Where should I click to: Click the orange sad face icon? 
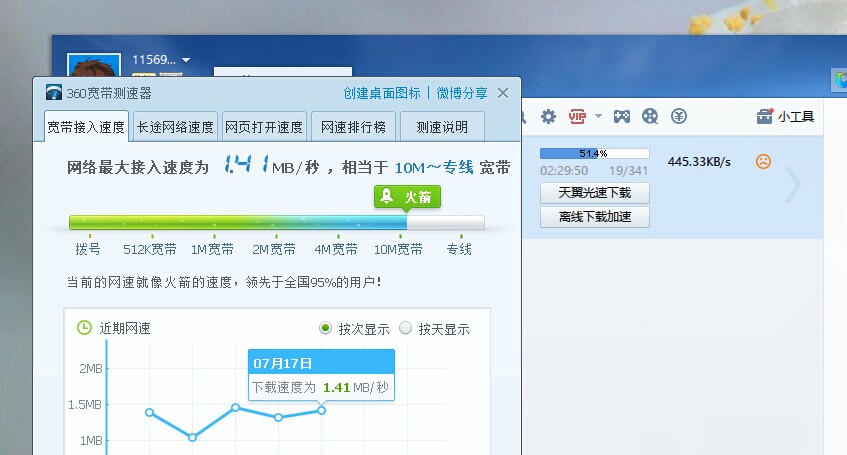763,161
